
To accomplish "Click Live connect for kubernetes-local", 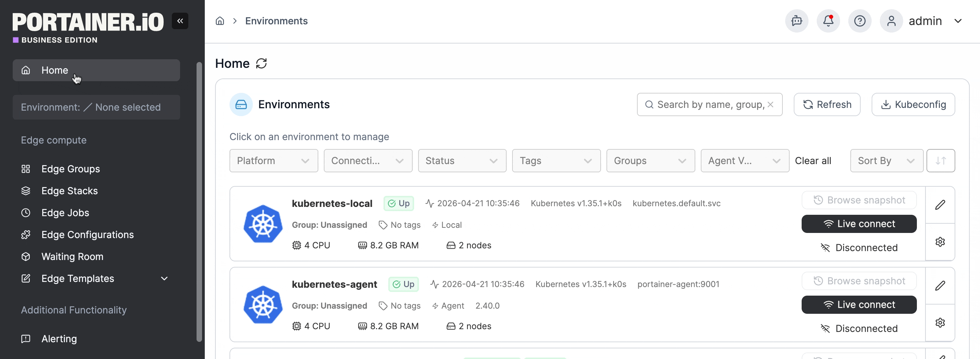I will pyautogui.click(x=859, y=224).
